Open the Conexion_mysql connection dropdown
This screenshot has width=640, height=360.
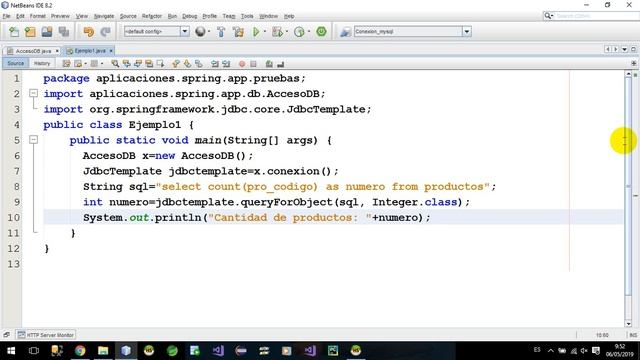(x=467, y=31)
